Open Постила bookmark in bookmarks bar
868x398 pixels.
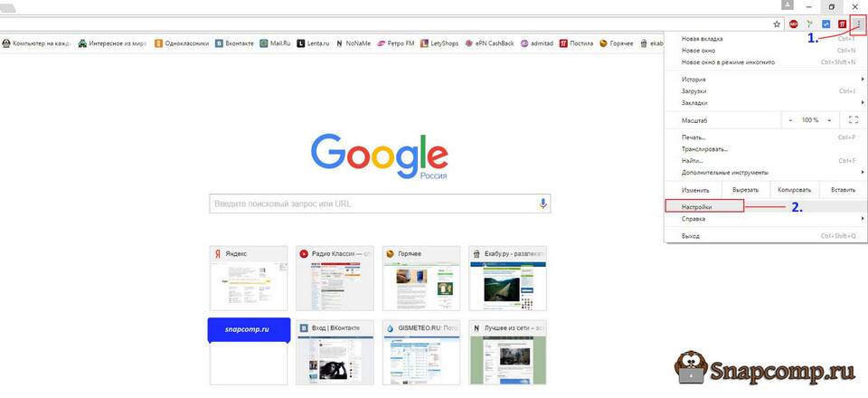tap(576, 43)
